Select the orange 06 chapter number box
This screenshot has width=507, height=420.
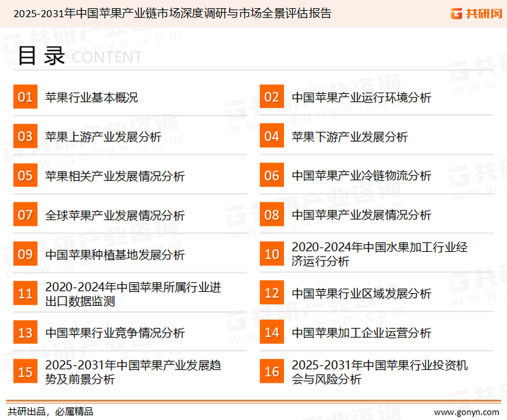(272, 175)
